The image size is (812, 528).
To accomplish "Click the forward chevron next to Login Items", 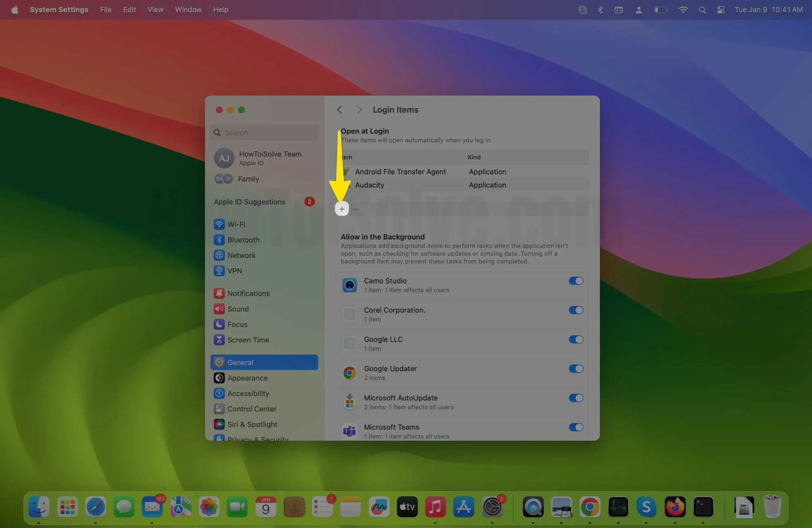I will point(359,109).
